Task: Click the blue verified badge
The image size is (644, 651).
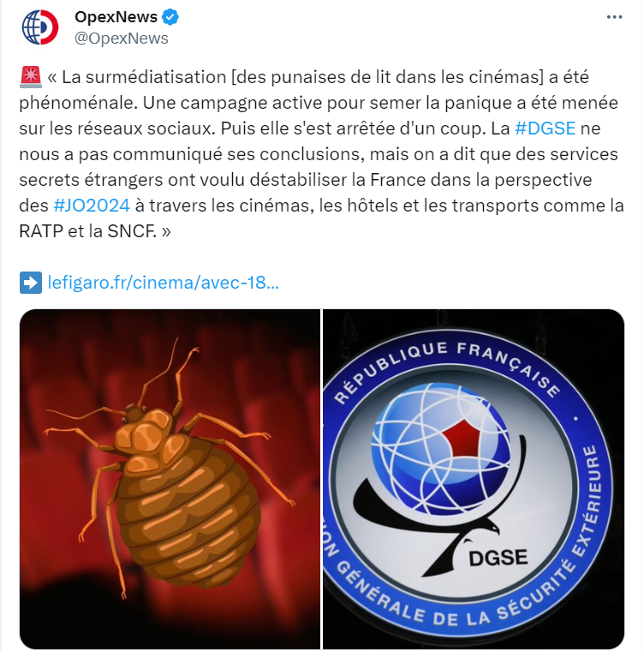Action: coord(170,17)
